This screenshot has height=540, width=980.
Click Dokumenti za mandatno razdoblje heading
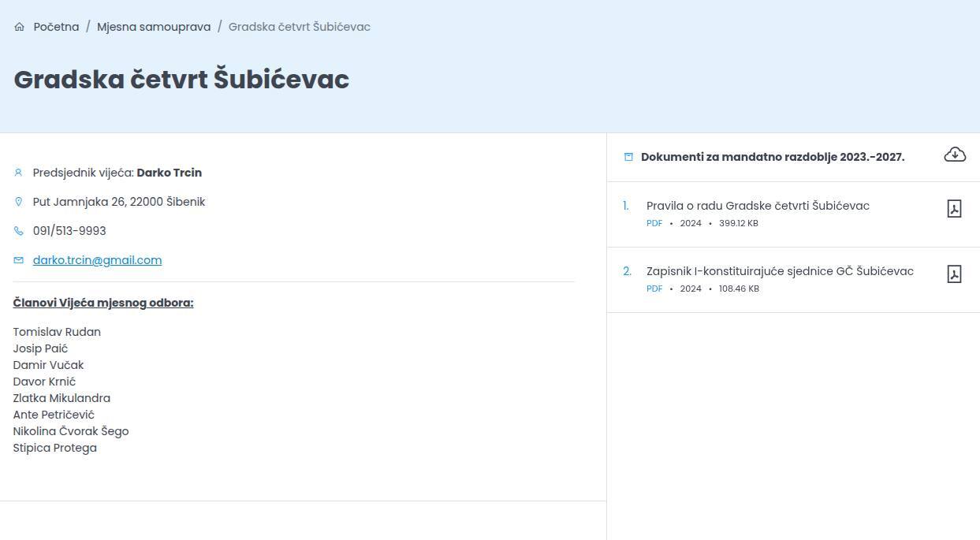click(772, 157)
